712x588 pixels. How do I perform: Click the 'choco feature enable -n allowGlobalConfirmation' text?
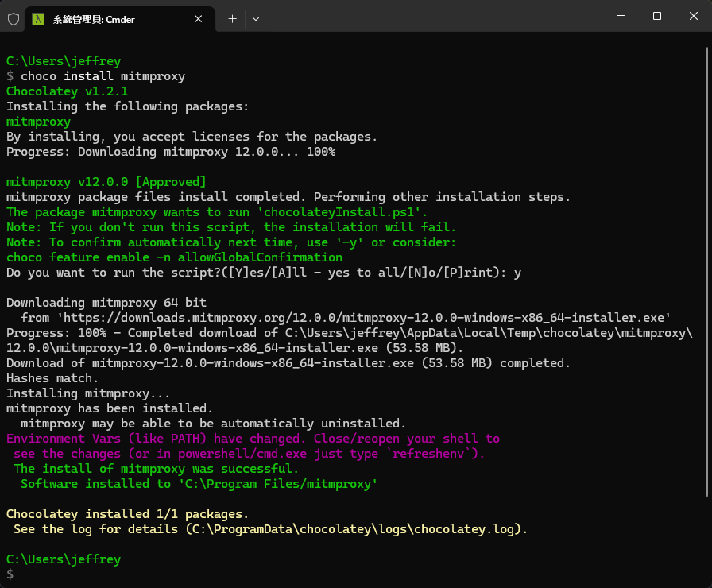(174, 257)
